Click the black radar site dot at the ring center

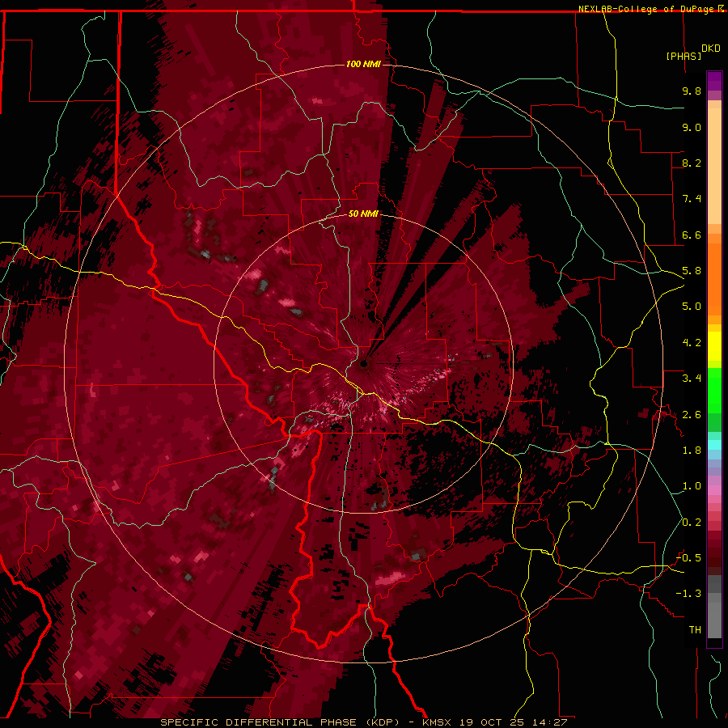(363, 364)
